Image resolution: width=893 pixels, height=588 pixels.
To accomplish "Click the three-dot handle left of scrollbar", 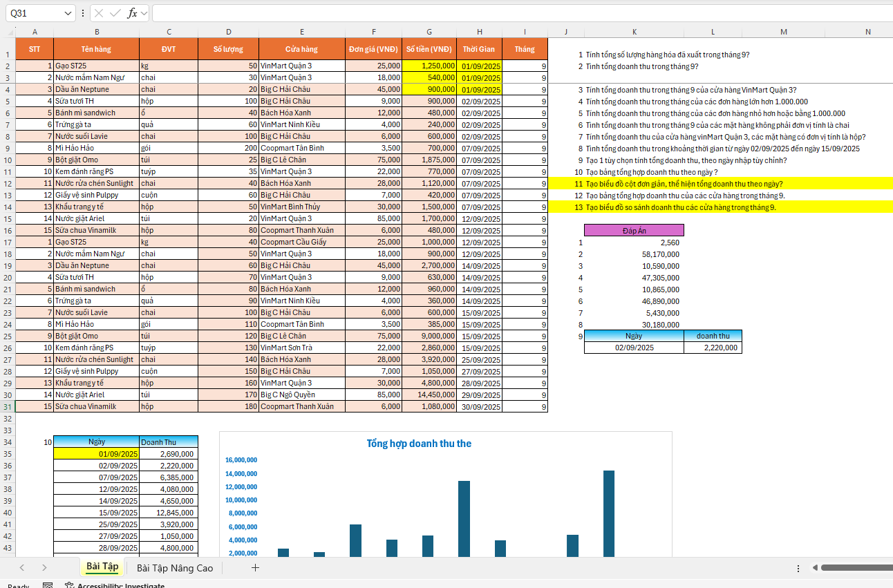I will click(x=798, y=568).
